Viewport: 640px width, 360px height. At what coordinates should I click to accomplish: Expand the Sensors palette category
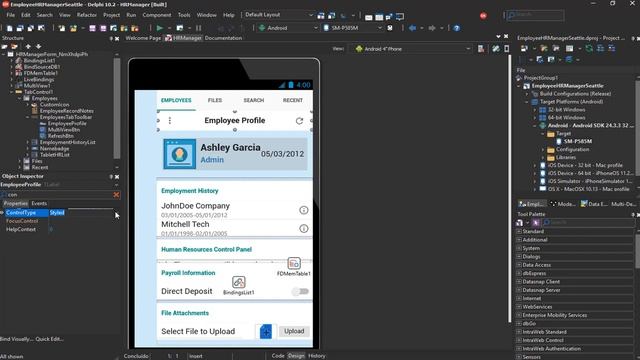[x=519, y=357]
